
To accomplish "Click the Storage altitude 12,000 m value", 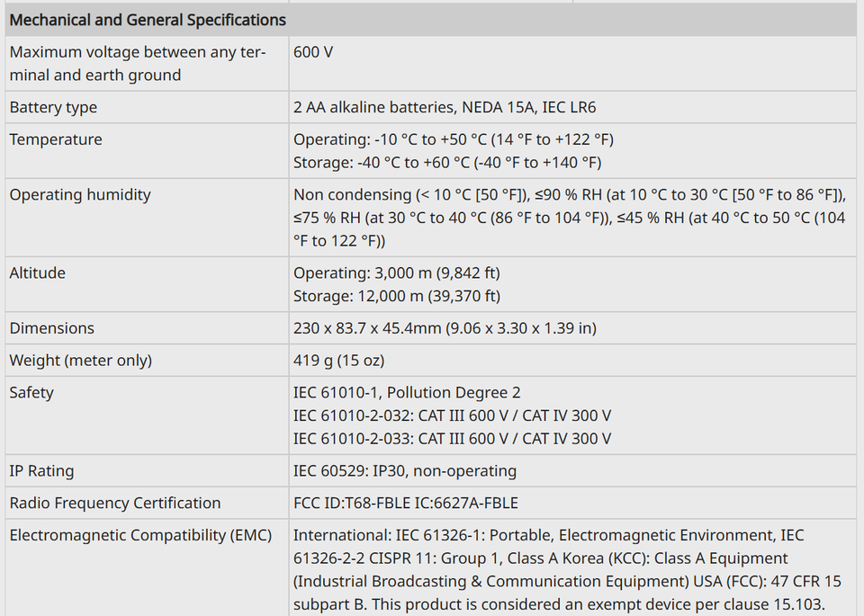I will coord(396,296).
